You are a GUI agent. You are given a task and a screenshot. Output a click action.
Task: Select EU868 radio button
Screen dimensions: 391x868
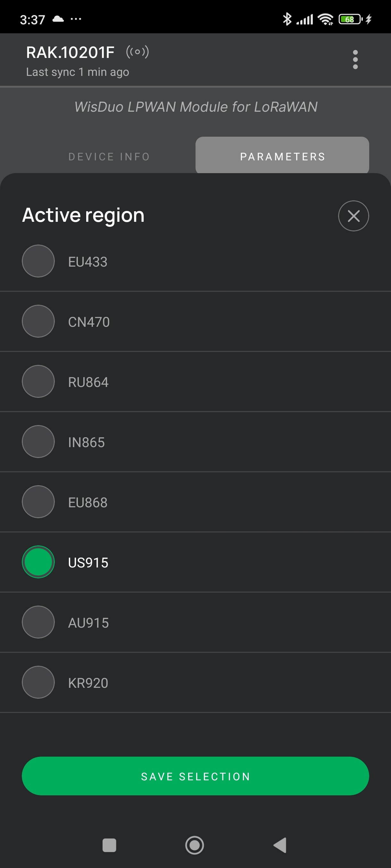(38, 502)
